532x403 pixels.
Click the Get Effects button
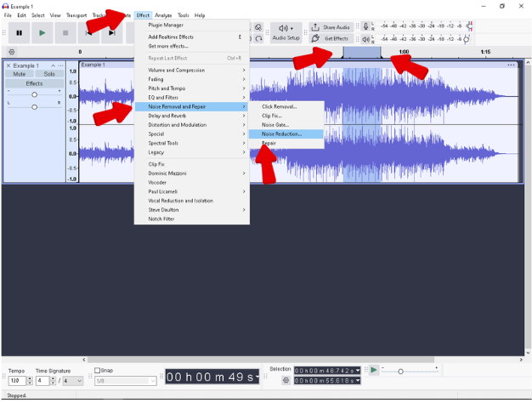(x=331, y=39)
